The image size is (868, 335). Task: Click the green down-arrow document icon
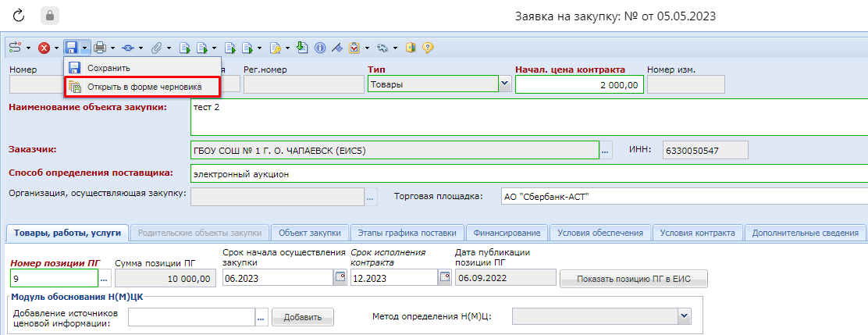303,48
